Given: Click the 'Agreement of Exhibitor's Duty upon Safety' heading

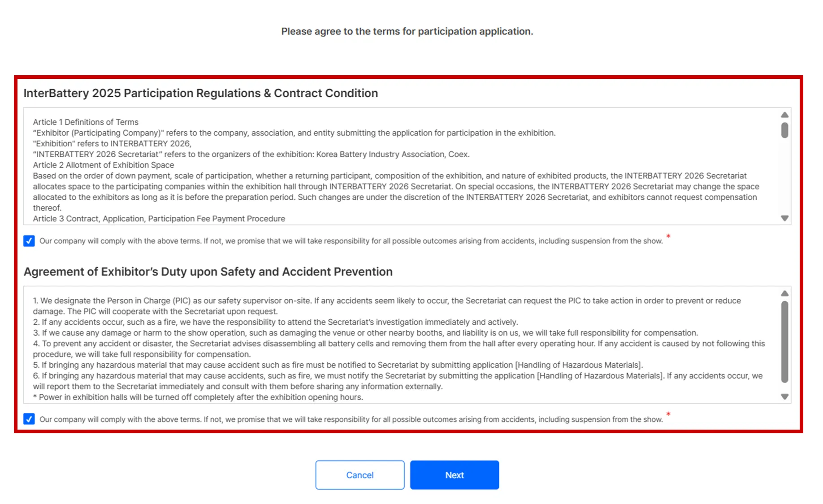Looking at the screenshot, I should [208, 272].
